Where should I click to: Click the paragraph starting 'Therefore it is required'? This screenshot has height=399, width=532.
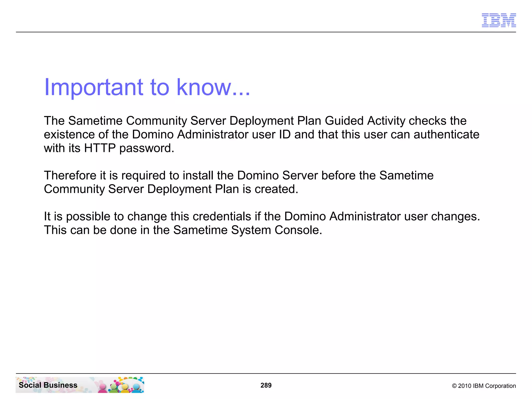(x=239, y=182)
